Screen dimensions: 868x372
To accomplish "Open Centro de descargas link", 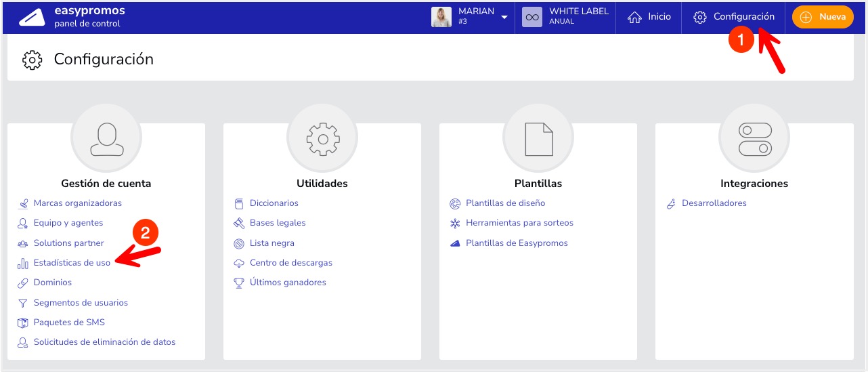I will tap(291, 263).
